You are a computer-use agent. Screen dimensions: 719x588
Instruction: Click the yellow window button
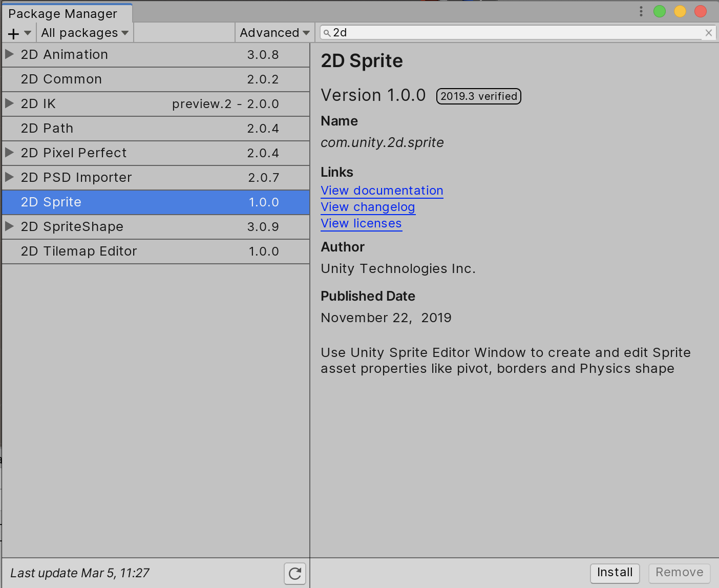click(680, 11)
